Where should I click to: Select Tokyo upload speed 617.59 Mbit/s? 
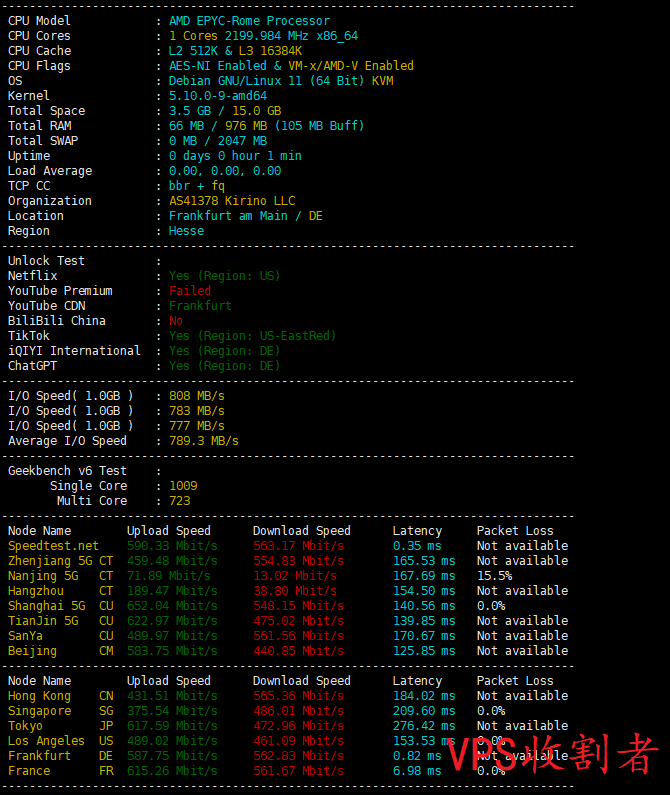click(172, 726)
